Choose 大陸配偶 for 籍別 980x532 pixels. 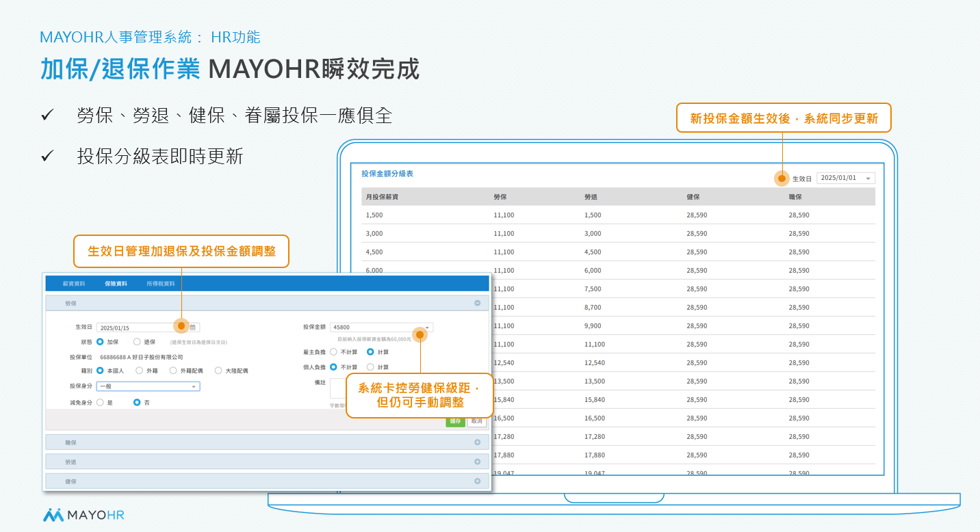click(218, 371)
